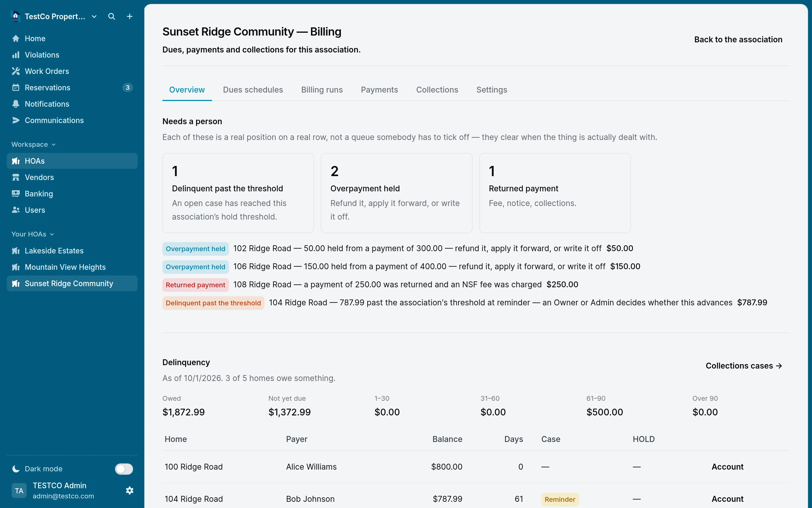Click the Sunset Ridge Community building icon

[x=16, y=284]
